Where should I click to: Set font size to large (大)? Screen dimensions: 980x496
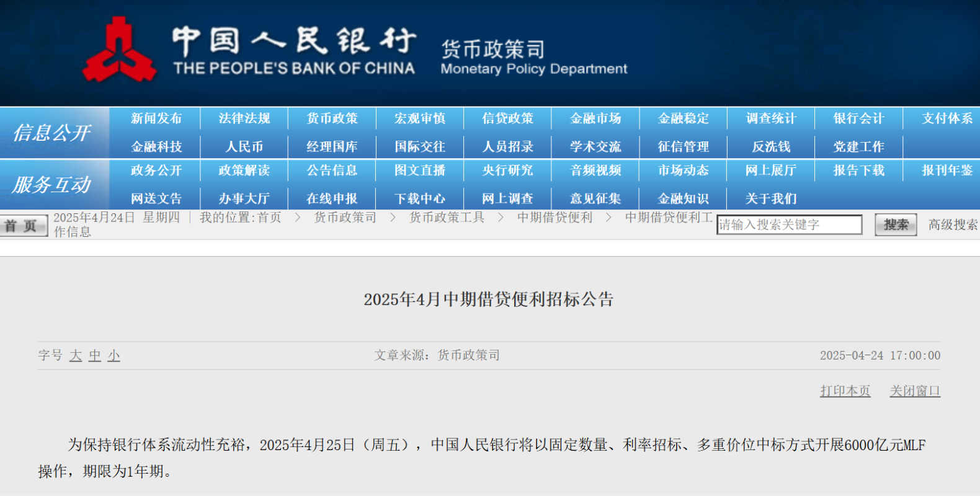[x=76, y=356]
